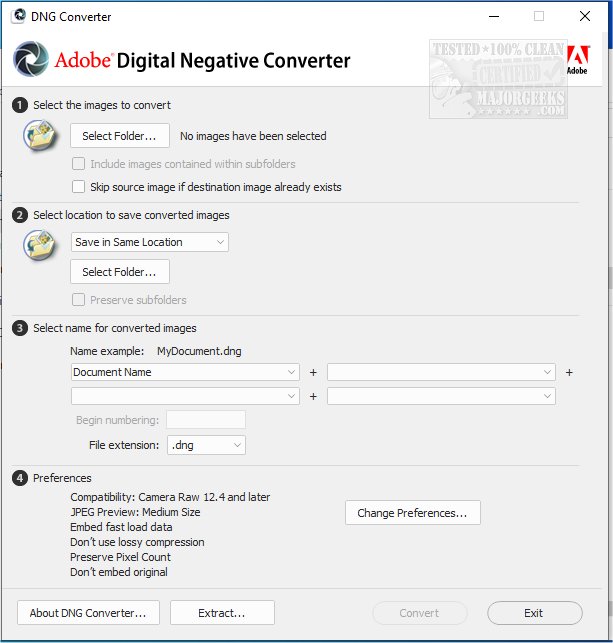Click the folder icon in step 1
Screen dimensions: 613x643
38,135
